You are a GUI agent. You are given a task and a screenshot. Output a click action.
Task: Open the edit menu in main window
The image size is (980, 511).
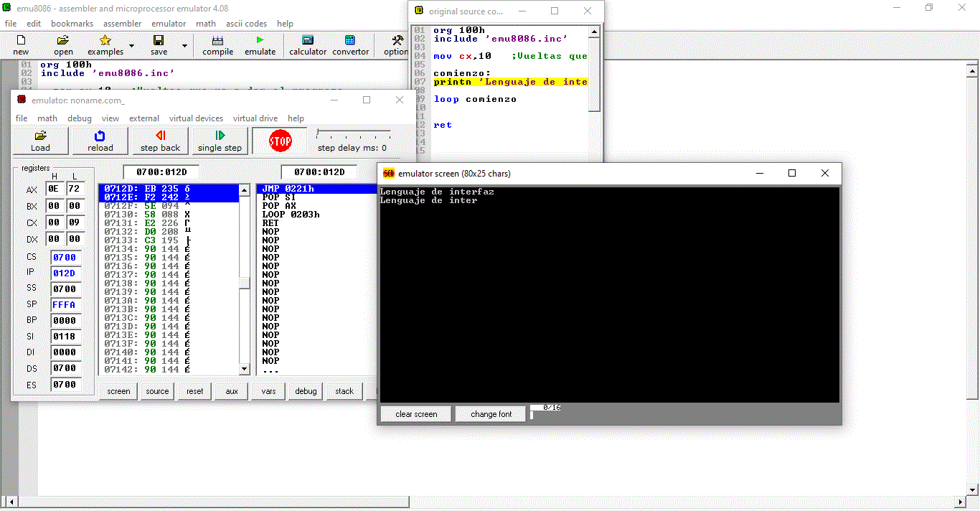34,24
